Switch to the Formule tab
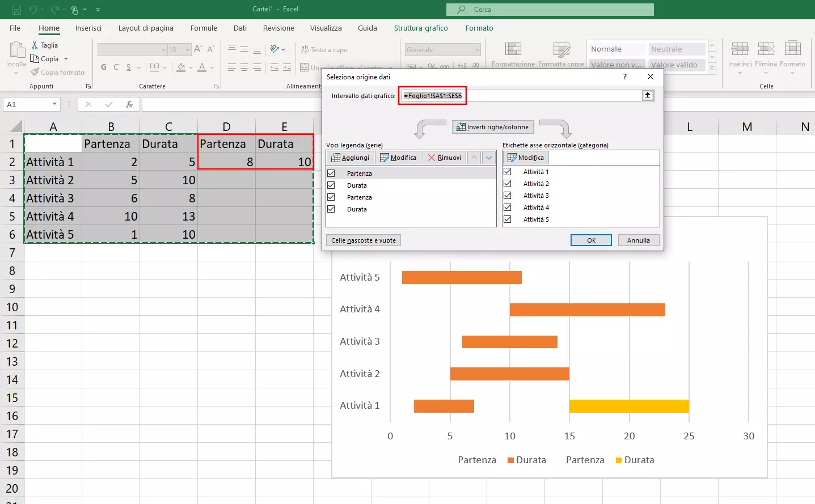 click(x=204, y=28)
